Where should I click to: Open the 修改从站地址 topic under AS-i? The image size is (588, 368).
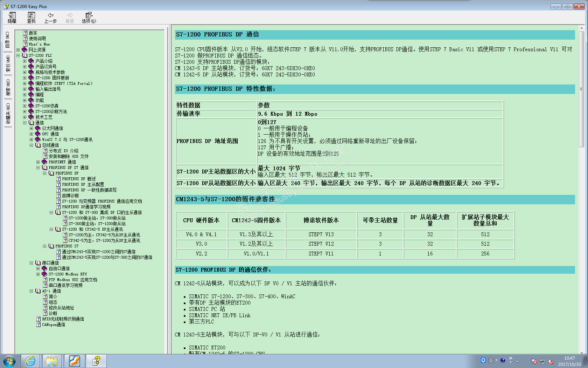point(61,308)
